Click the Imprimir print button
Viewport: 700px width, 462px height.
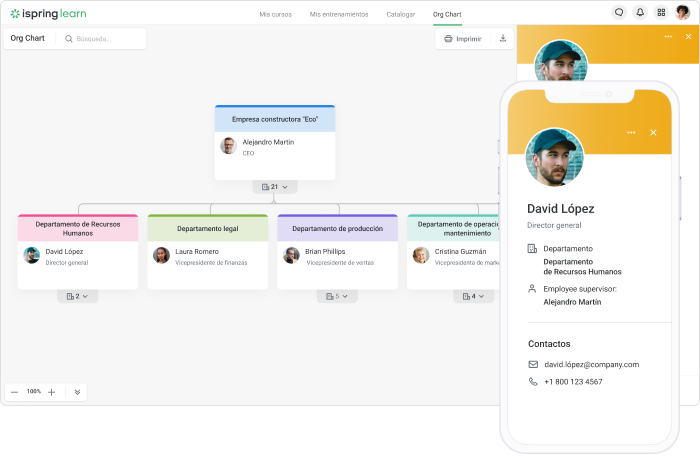coord(463,39)
